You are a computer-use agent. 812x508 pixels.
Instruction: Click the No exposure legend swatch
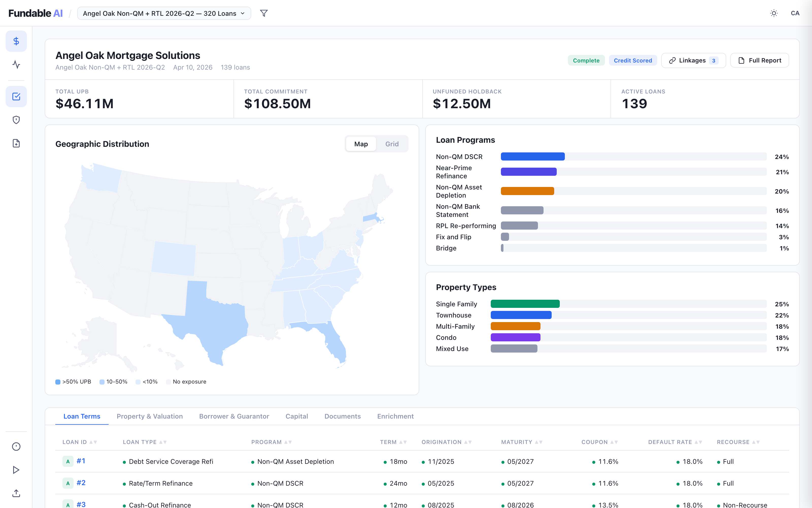168,382
